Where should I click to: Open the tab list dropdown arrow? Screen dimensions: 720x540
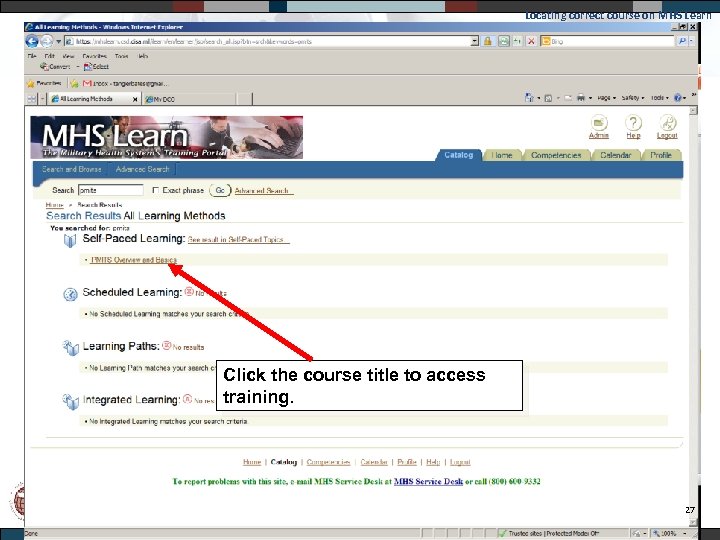[42, 99]
